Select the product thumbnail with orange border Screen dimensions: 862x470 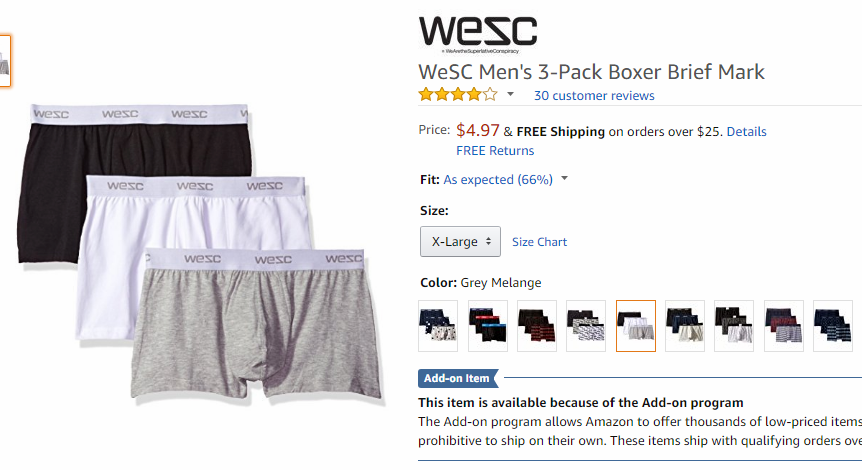tap(5, 61)
